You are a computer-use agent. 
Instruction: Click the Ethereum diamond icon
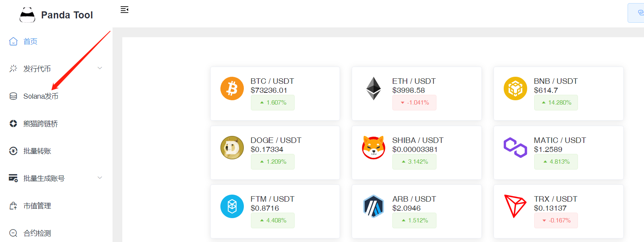[x=374, y=88]
